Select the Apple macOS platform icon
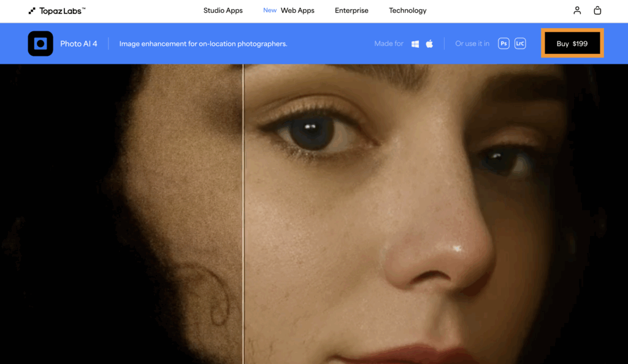Viewport: 628px width, 364px height. [429, 44]
